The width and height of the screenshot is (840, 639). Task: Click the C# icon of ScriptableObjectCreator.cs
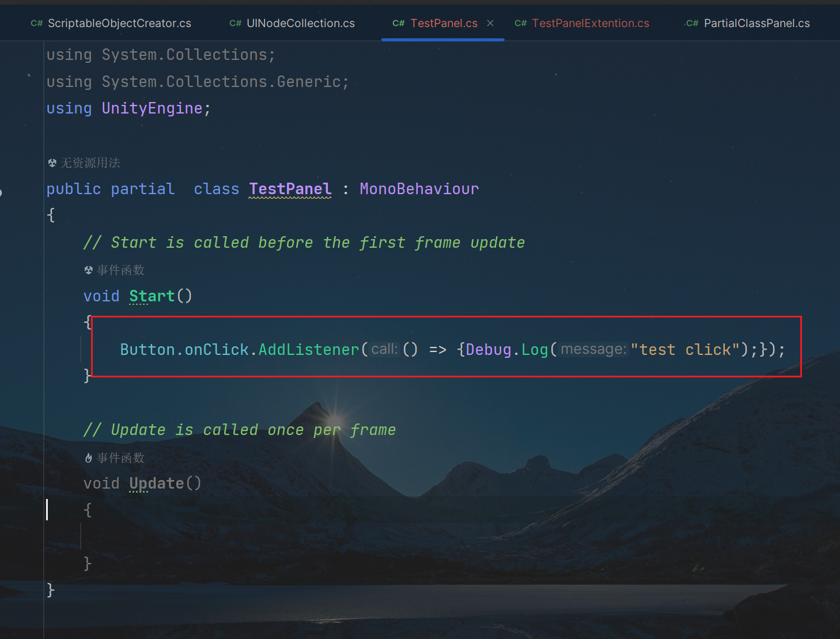37,23
